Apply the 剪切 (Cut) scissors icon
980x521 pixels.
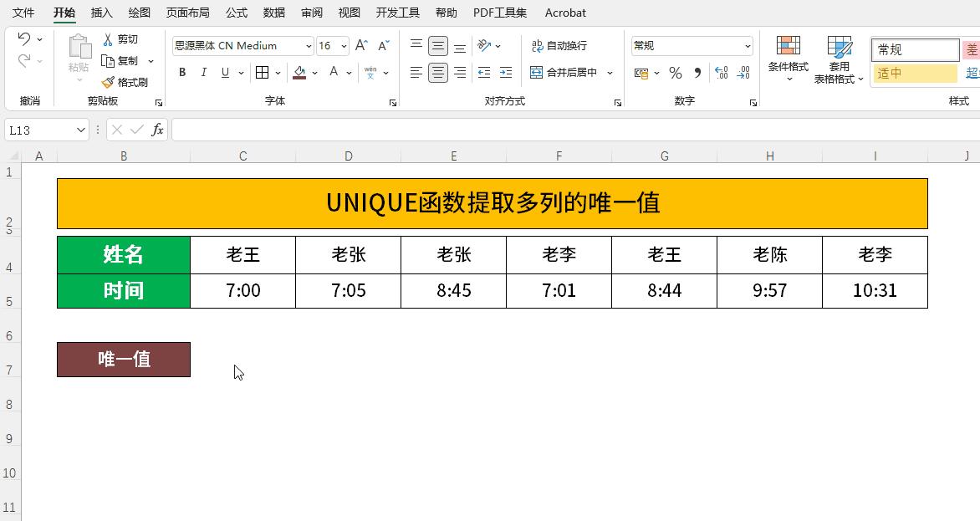108,38
